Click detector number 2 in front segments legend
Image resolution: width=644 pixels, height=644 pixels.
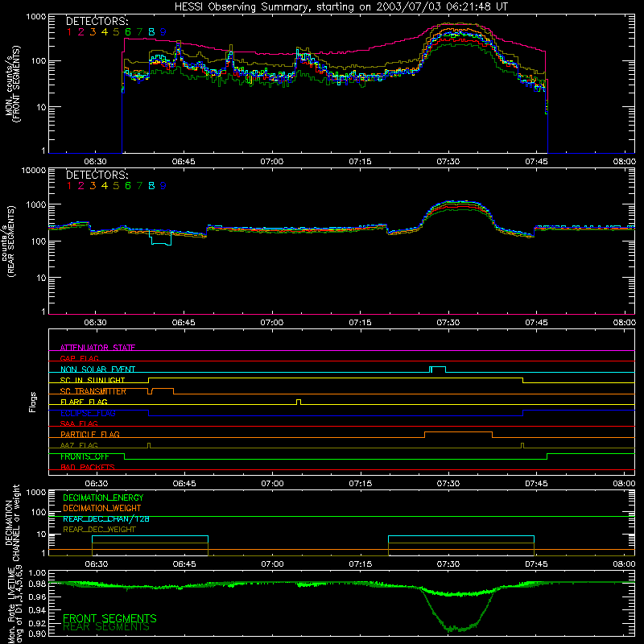[x=81, y=32]
